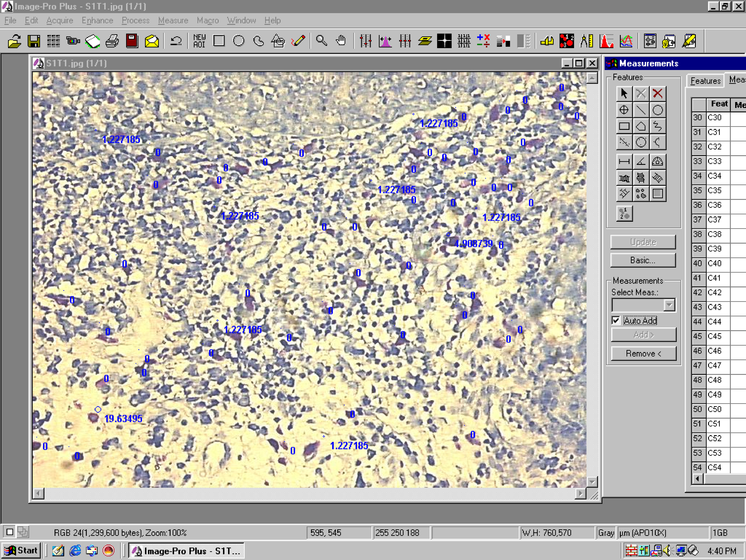
Task: Pick the horizontal distance measurement tool
Action: click(x=624, y=162)
